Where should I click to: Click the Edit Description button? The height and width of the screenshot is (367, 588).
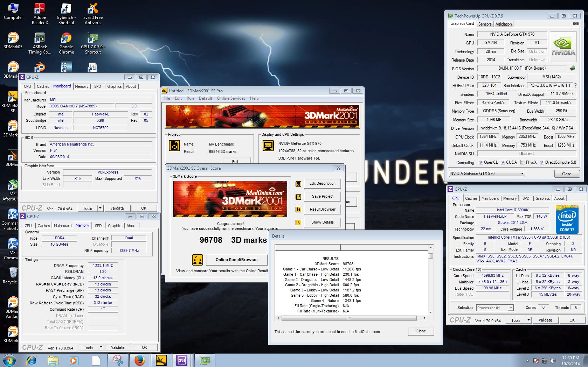[x=322, y=184]
